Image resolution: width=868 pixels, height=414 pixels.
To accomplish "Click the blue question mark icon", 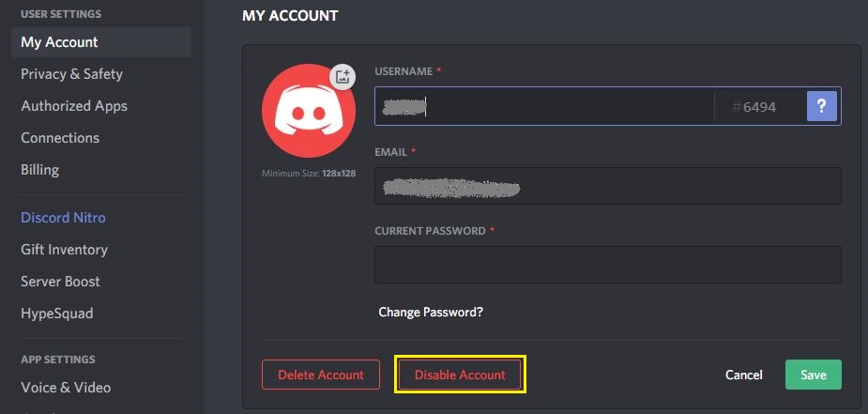I will point(821,106).
